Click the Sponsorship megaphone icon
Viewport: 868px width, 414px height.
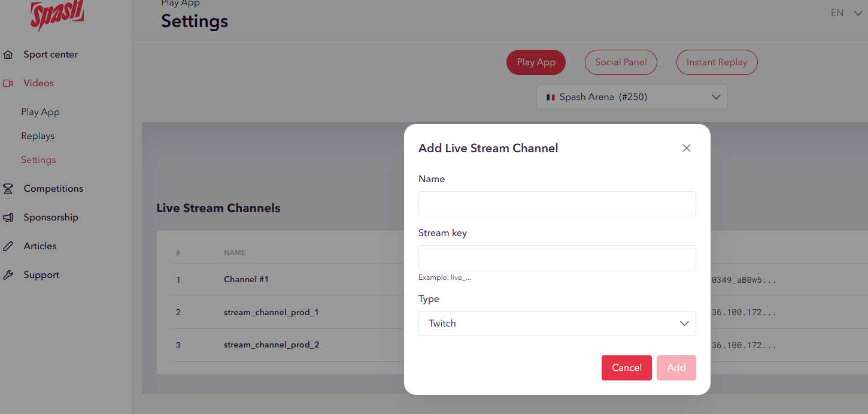point(8,217)
